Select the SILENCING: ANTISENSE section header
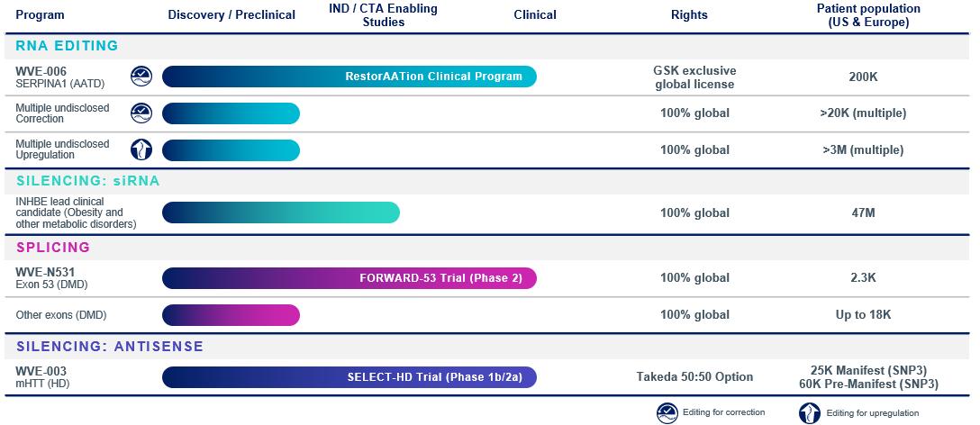This screenshot has width=980, height=425. point(110,346)
